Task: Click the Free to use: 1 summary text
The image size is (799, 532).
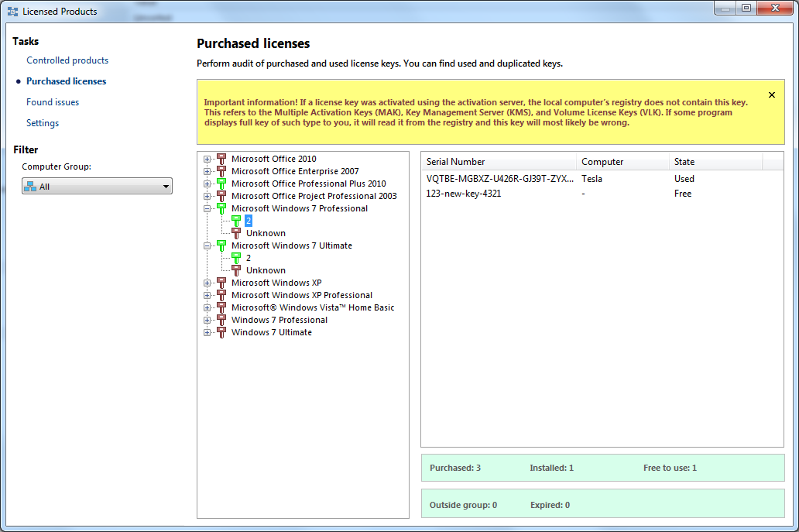Action: [670, 468]
